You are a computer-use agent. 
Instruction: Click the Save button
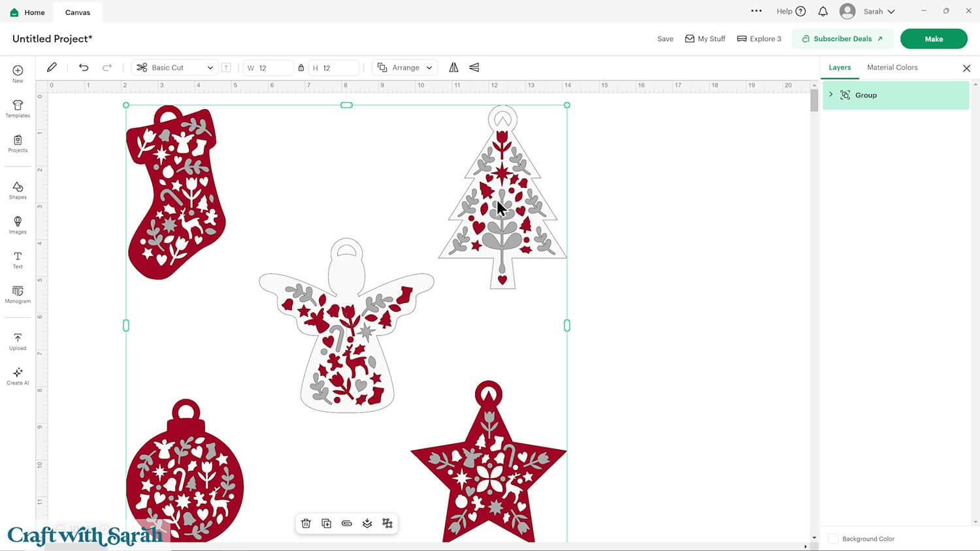coord(665,39)
